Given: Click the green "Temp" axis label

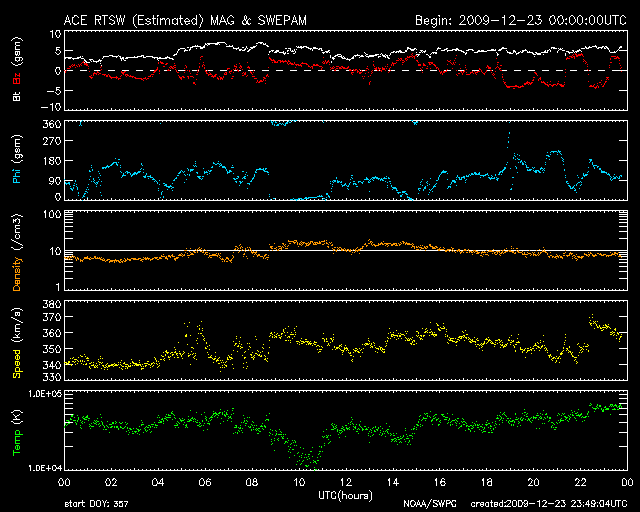Looking at the screenshot, I should pyautogui.click(x=17, y=443).
